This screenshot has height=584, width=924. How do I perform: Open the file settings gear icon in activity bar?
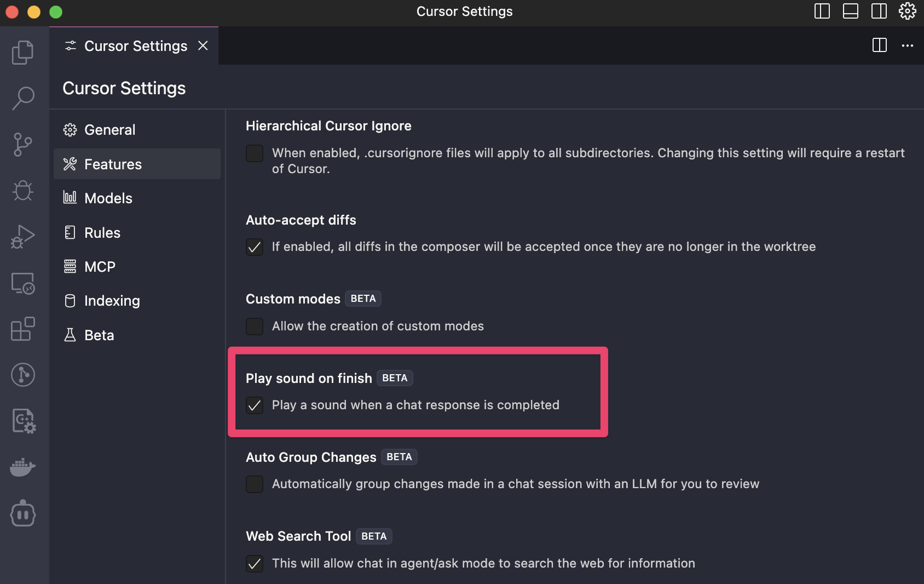[24, 421]
